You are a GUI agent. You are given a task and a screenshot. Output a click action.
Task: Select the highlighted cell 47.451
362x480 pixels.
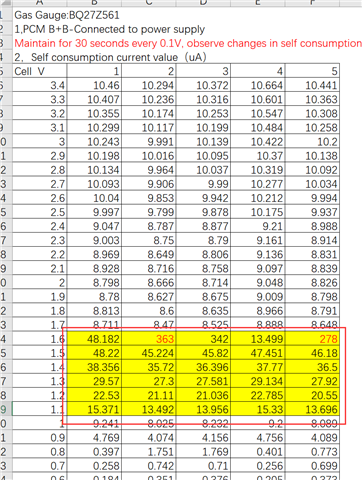pyautogui.click(x=258, y=353)
